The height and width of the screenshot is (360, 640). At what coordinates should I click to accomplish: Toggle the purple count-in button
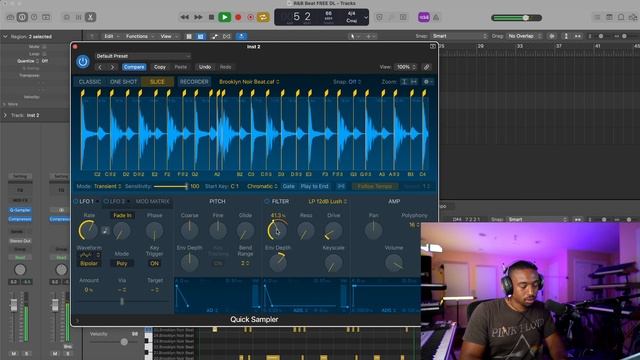click(424, 17)
